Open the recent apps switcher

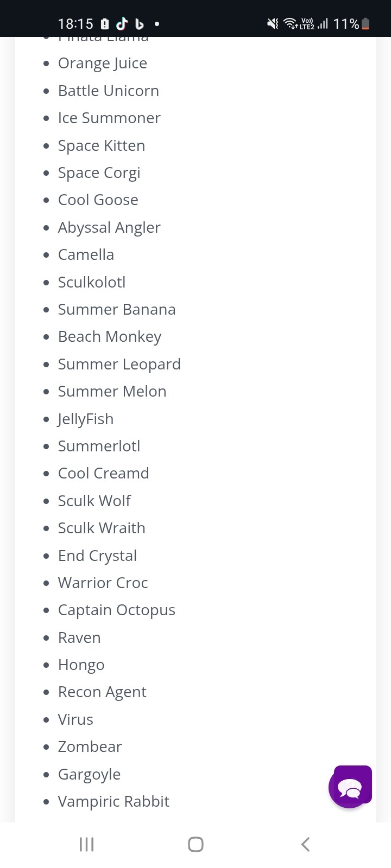click(87, 844)
